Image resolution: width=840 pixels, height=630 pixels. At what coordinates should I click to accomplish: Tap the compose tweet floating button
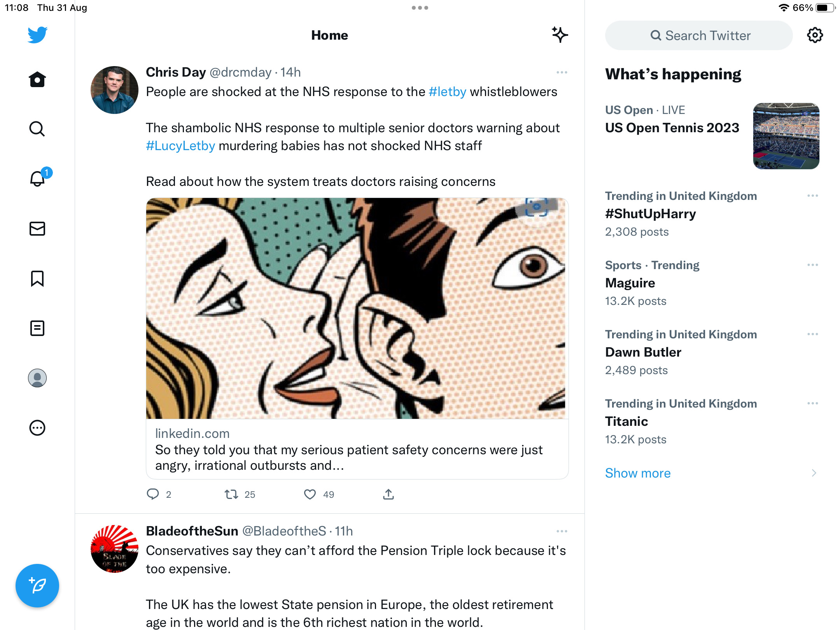[37, 586]
